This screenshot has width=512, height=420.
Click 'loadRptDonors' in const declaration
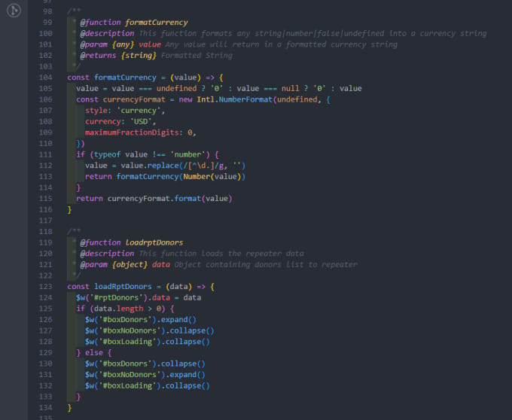click(123, 287)
